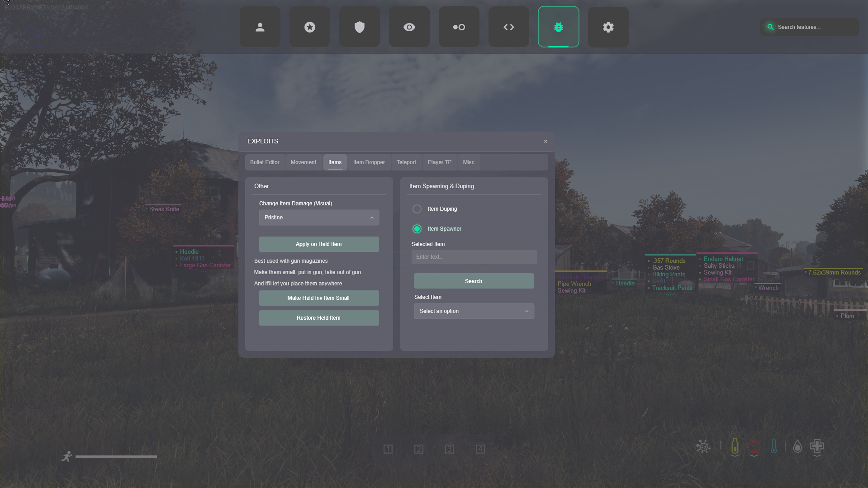This screenshot has height=488, width=868.
Task: Switch to the Teleport tab
Action: (x=406, y=162)
